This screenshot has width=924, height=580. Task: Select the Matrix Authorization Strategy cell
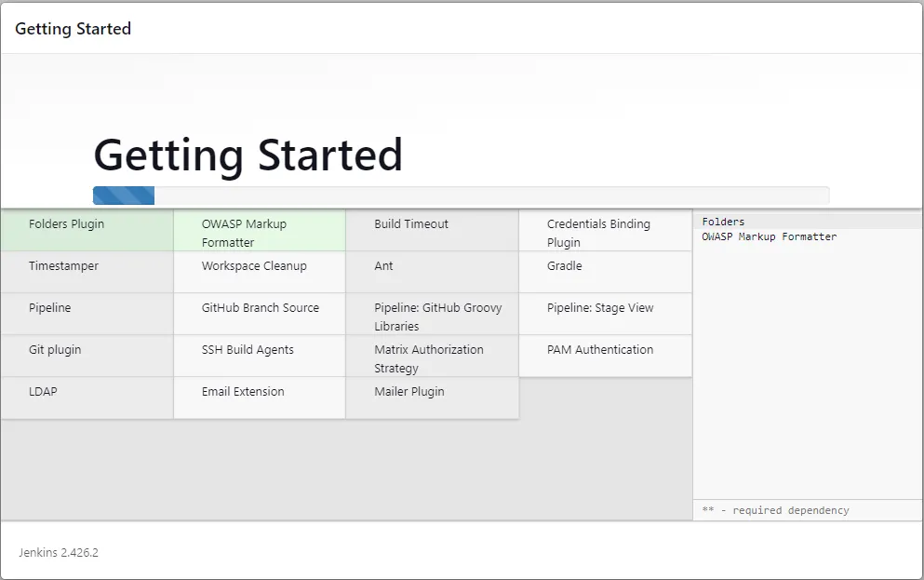click(x=432, y=356)
